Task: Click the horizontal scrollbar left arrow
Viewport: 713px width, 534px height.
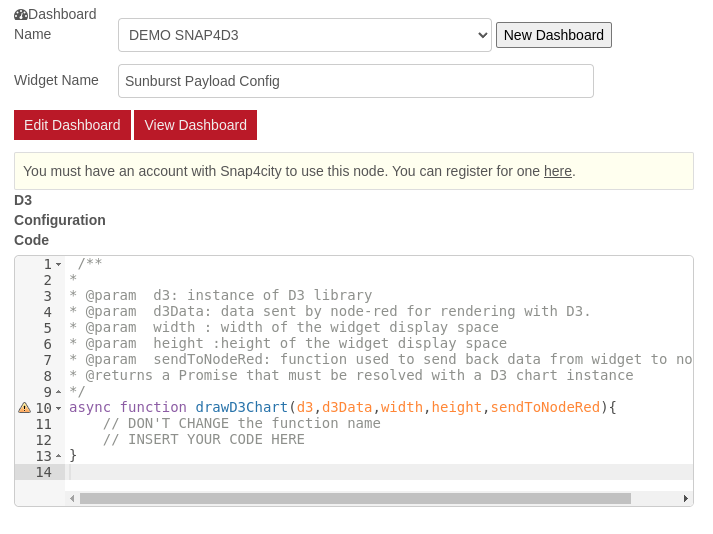Action: (x=72, y=498)
